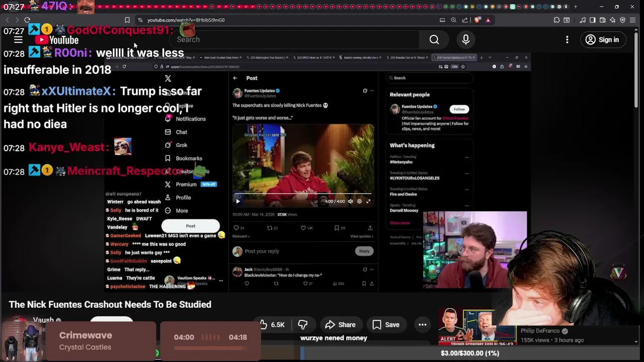Focus the X Search box
Image resolution: width=644 pixels, height=362 pixels.
pyautogui.click(x=429, y=78)
